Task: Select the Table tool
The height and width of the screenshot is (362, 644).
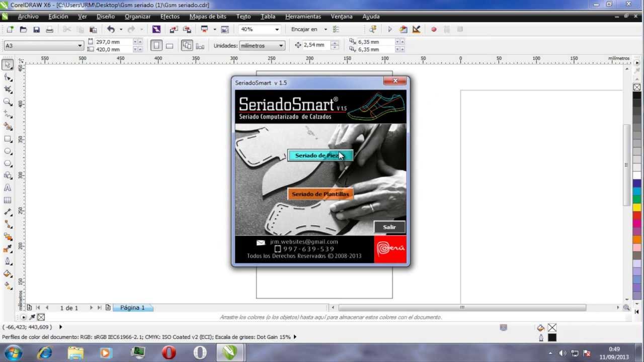Action: (8, 200)
